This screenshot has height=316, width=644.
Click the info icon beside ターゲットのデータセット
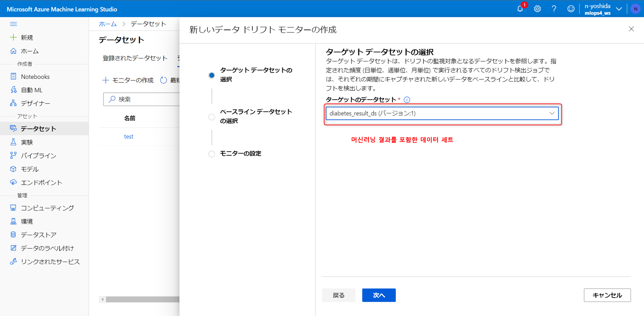(x=407, y=100)
